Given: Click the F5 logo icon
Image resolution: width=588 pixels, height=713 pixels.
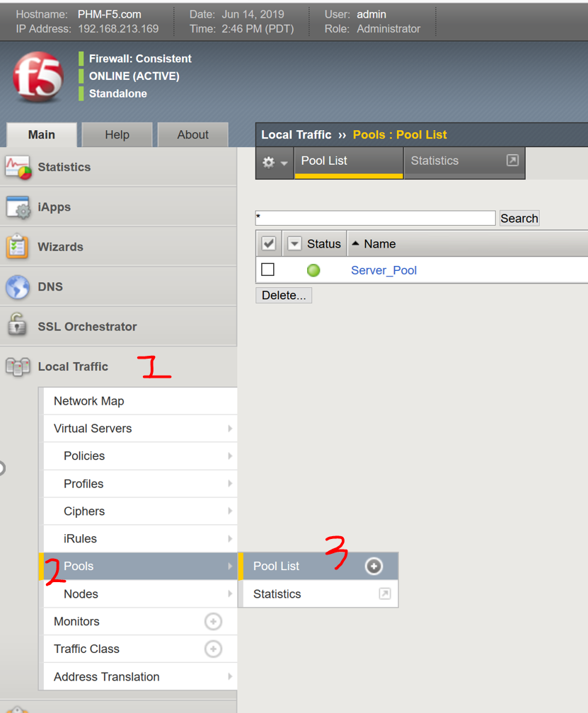Looking at the screenshot, I should tap(38, 77).
